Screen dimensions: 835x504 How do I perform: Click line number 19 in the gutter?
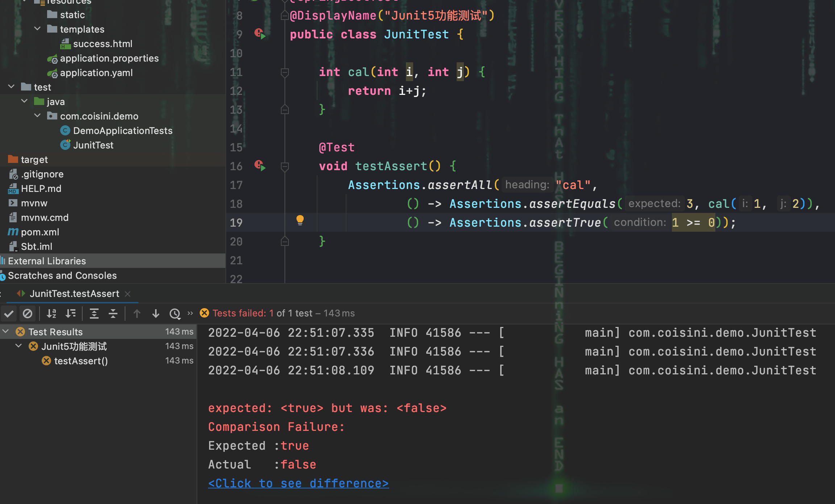236,223
